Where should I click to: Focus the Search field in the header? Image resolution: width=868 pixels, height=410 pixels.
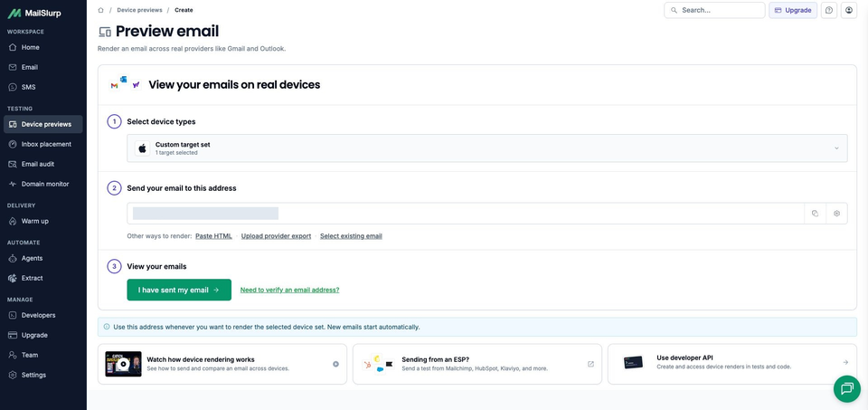click(714, 10)
